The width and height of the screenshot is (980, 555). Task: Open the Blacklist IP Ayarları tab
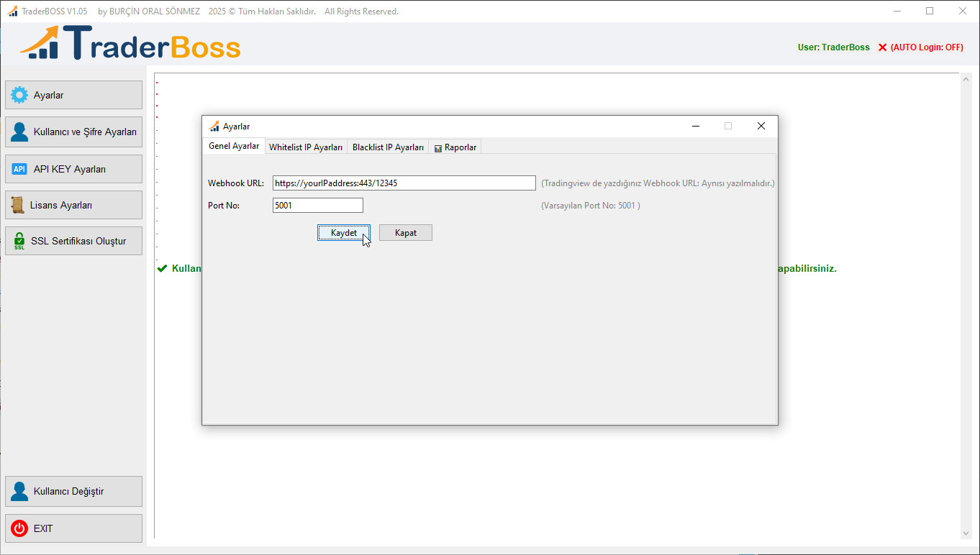point(387,147)
